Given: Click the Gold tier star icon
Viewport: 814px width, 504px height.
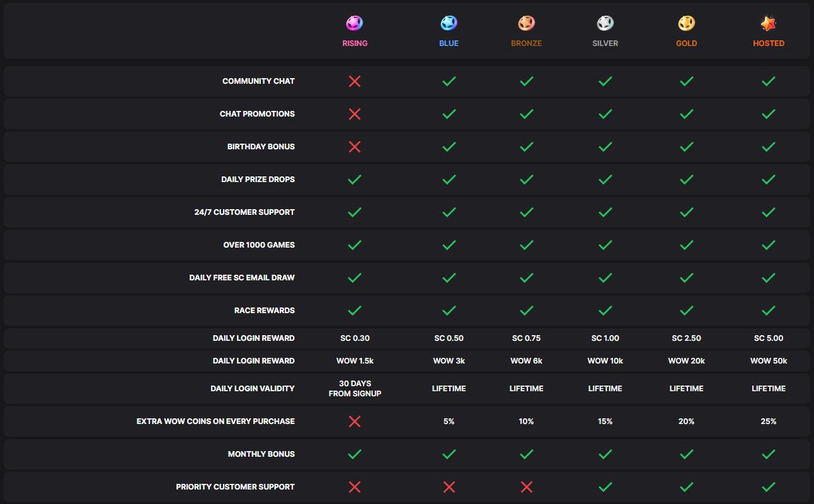Looking at the screenshot, I should [687, 23].
